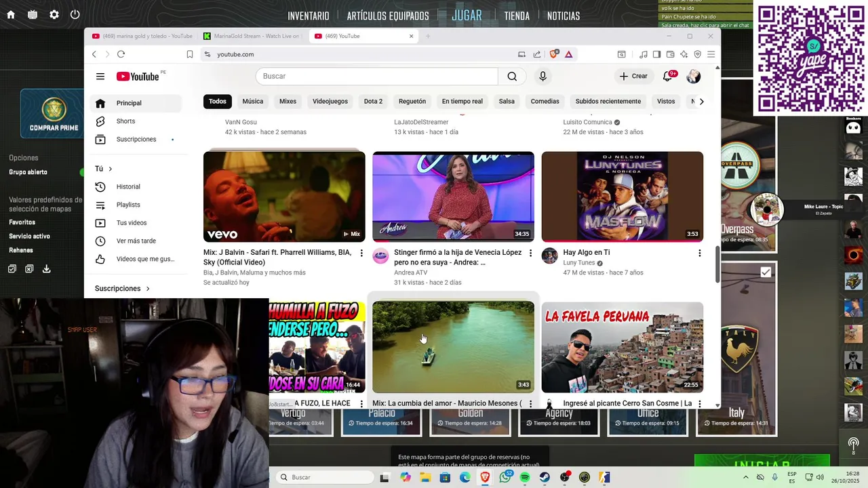
Task: Open Shorts in the YouTube sidebar
Action: (136, 121)
